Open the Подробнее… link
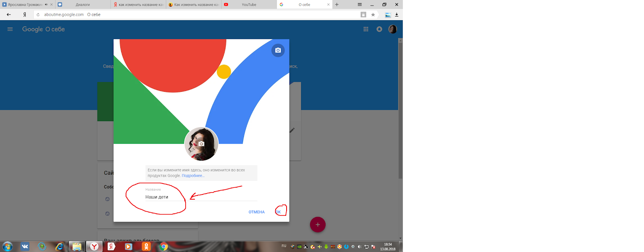644x252 pixels. click(x=193, y=176)
